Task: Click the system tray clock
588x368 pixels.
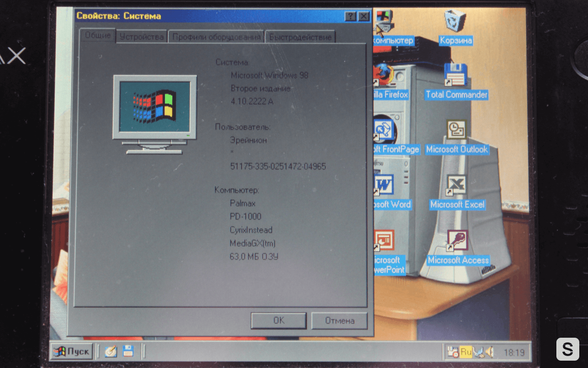Action: click(514, 353)
